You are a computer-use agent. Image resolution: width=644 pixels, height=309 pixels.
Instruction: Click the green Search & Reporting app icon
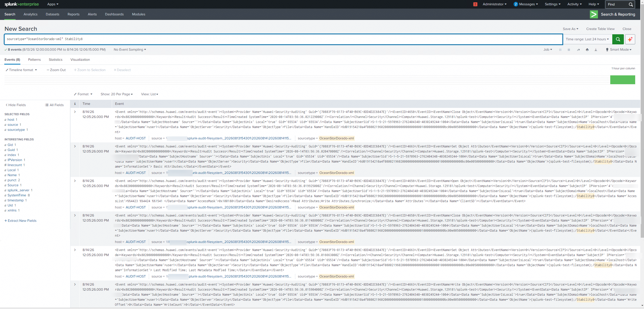pos(594,14)
